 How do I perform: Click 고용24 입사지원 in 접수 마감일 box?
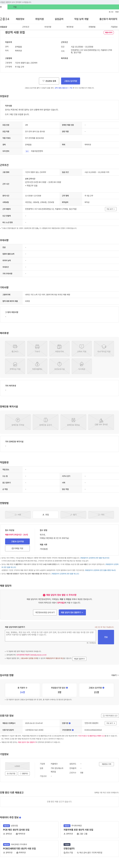coord(17,541)
